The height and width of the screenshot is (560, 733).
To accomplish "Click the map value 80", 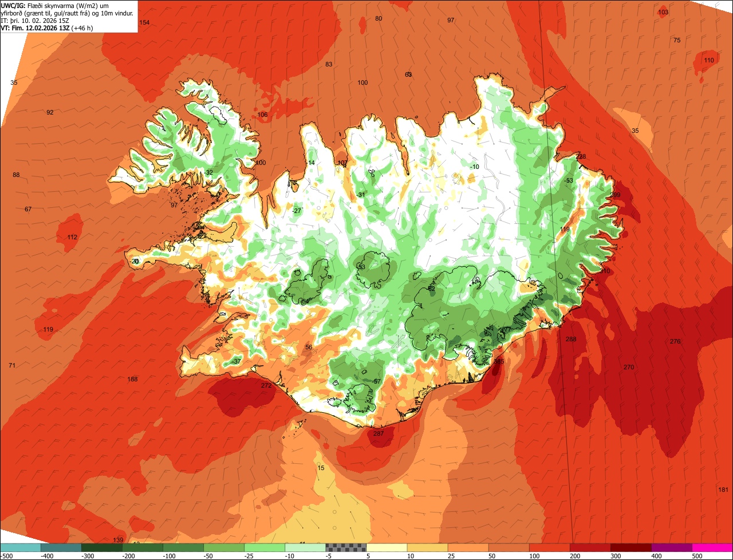I will (379, 18).
